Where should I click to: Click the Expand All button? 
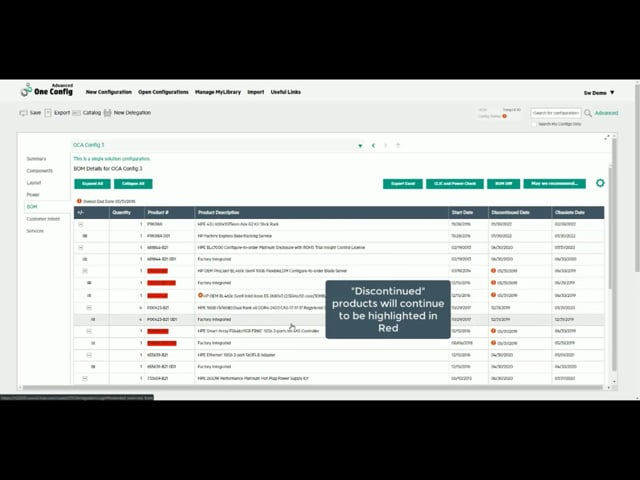click(92, 184)
